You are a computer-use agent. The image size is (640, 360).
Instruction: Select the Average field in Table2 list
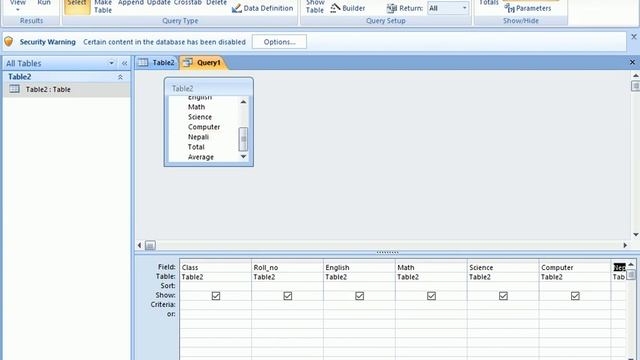(201, 157)
